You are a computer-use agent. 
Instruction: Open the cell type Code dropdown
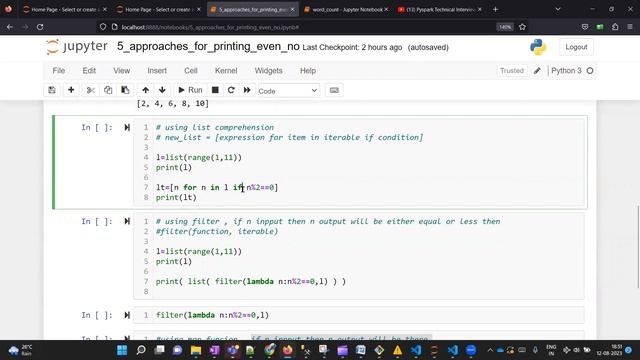tap(288, 91)
